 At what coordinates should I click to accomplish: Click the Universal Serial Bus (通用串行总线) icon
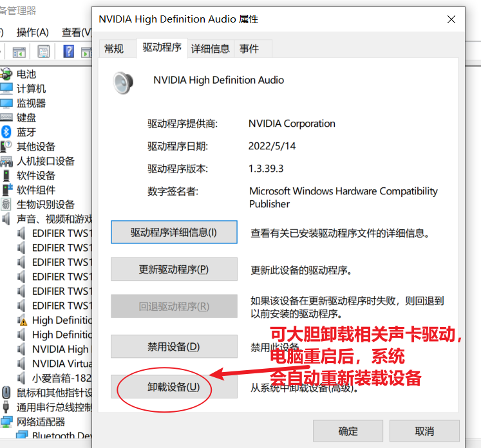[6, 407]
